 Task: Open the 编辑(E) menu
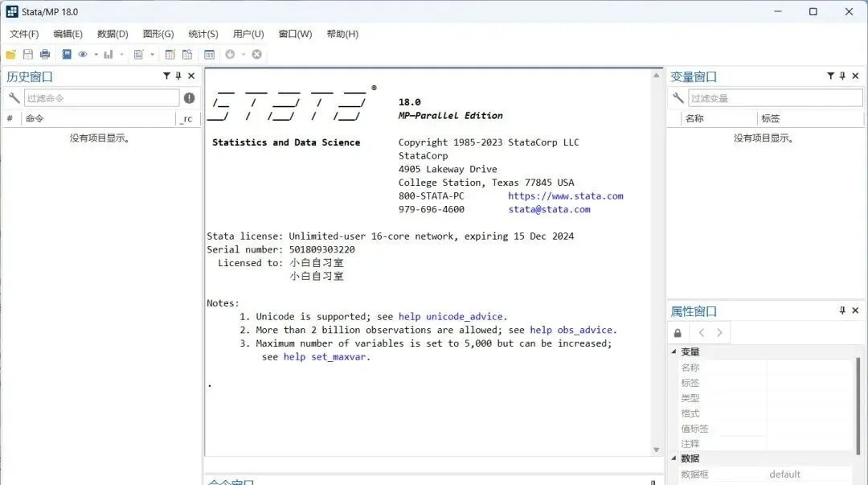click(68, 34)
